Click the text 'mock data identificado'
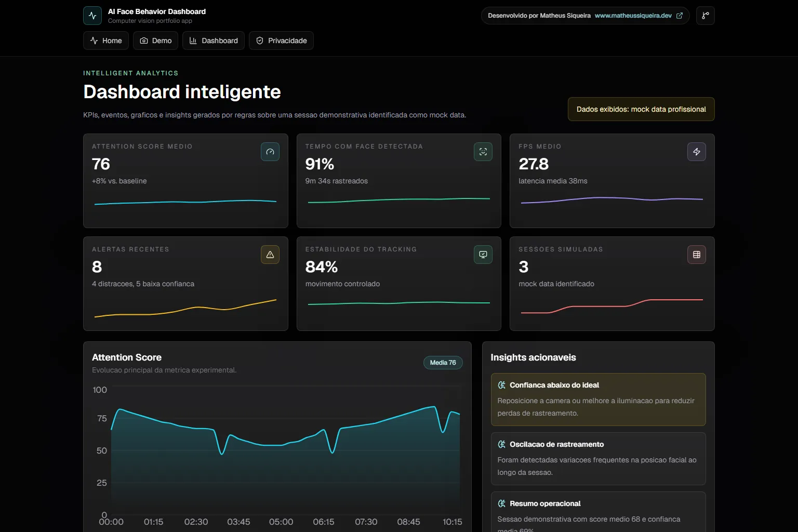798x532 pixels. pos(556,284)
